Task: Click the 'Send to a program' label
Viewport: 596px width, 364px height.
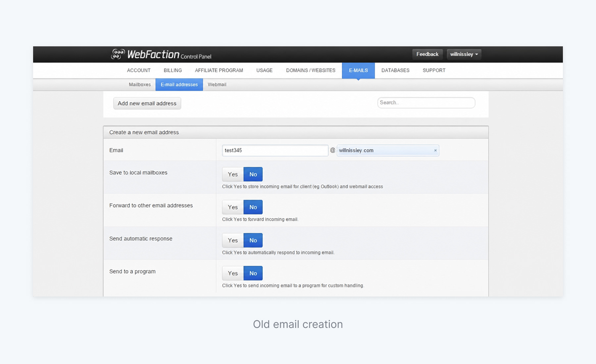Action: 132,272
